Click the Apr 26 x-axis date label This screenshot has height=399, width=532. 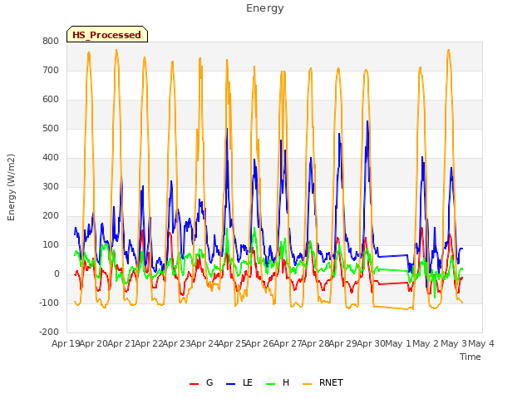coord(260,343)
